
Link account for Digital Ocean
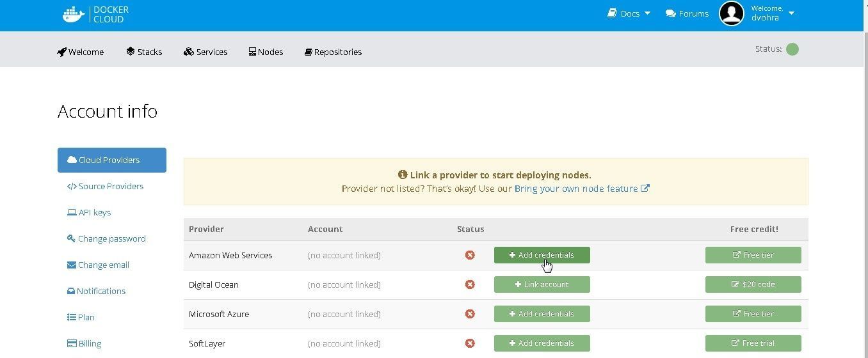tap(542, 284)
